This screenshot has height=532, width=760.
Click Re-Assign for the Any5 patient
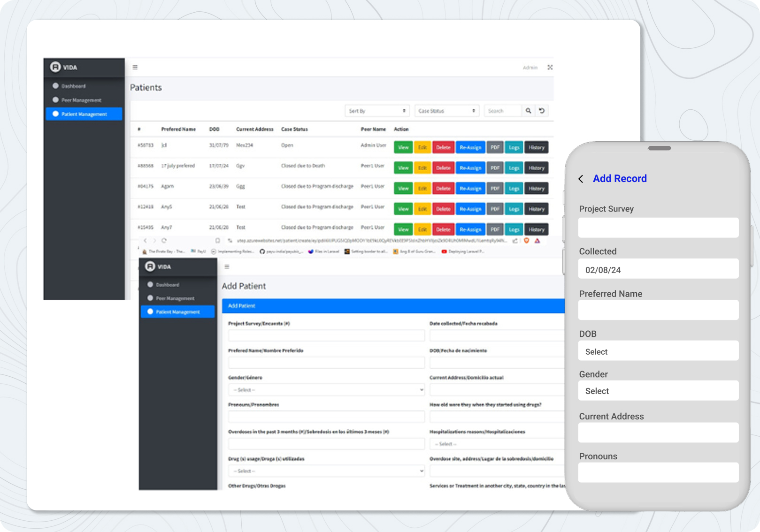tap(470, 209)
